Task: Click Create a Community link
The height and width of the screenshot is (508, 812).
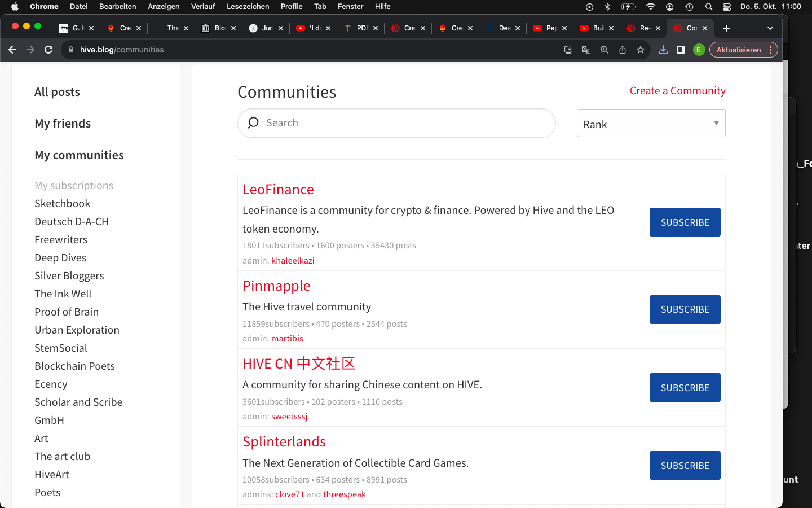Action: (x=677, y=91)
